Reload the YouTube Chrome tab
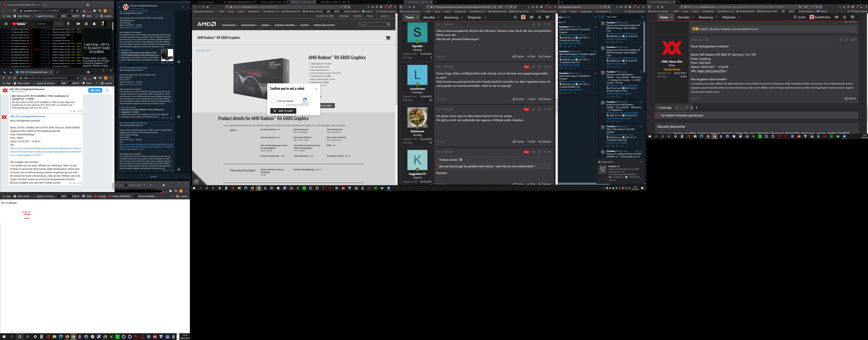This screenshot has width=868, height=340. point(14,11)
